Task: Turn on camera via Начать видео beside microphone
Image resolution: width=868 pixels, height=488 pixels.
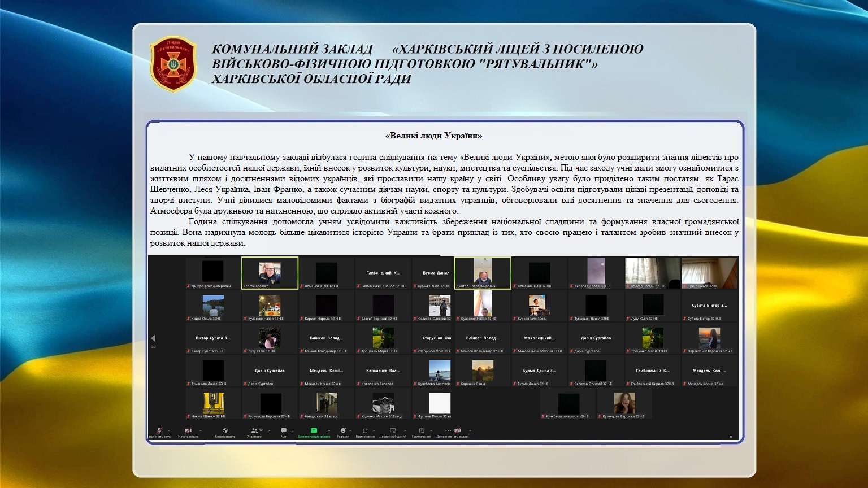Action: [188, 432]
